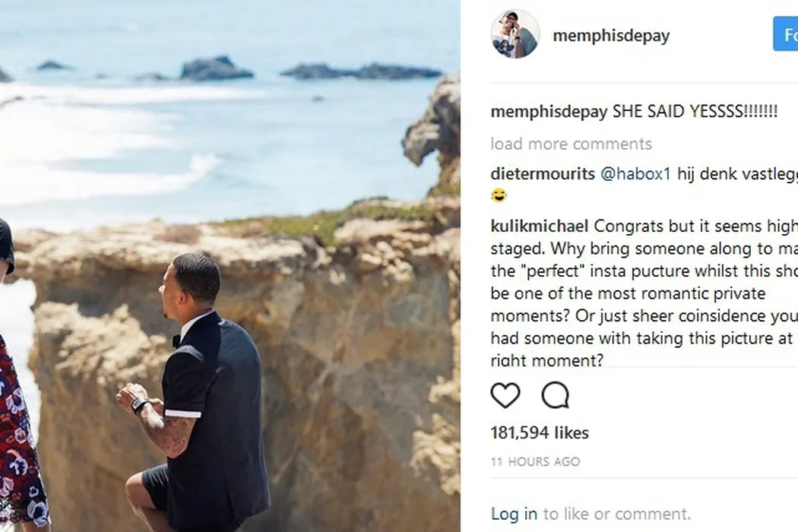Click the kulikmichael comment starting with Congrats
This screenshot has height=532, width=798.
click(642, 293)
